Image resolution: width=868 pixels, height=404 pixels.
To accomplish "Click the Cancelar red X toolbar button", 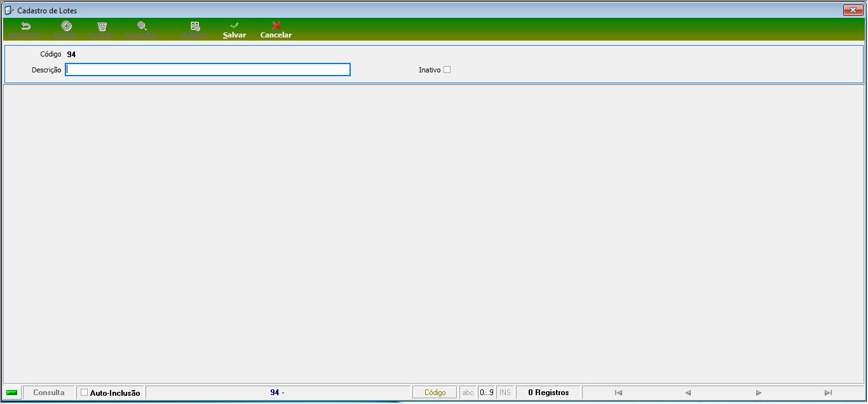I will click(276, 30).
